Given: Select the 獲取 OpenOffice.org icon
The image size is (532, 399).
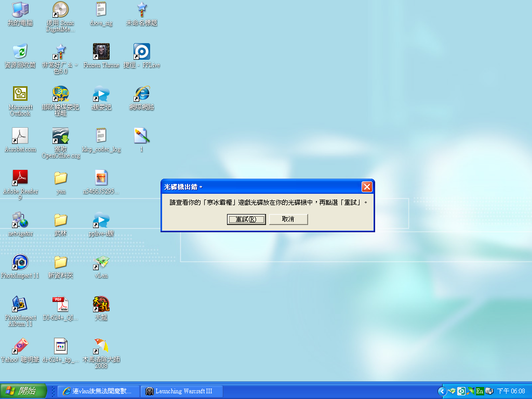Looking at the screenshot, I should click(x=60, y=136).
